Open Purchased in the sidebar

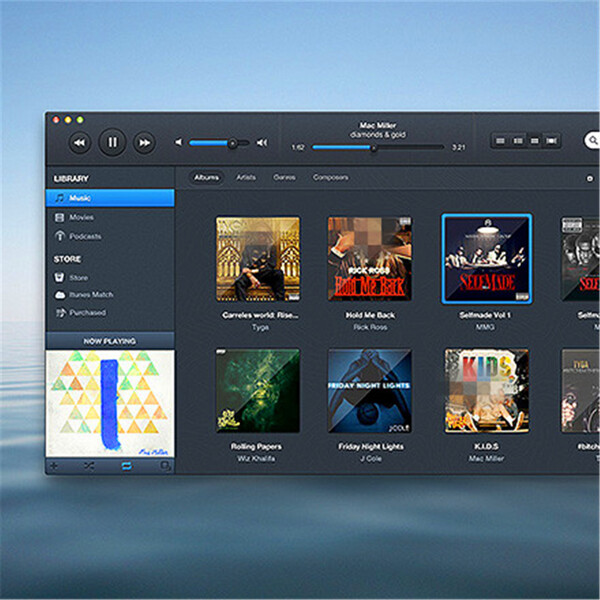(110, 313)
